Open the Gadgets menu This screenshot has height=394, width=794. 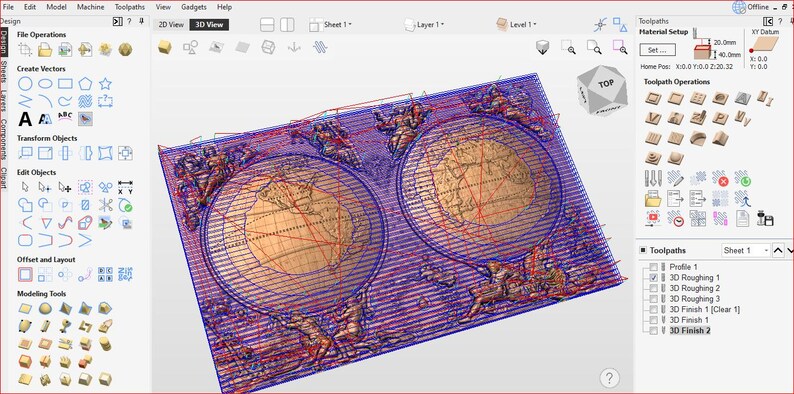pyautogui.click(x=194, y=7)
